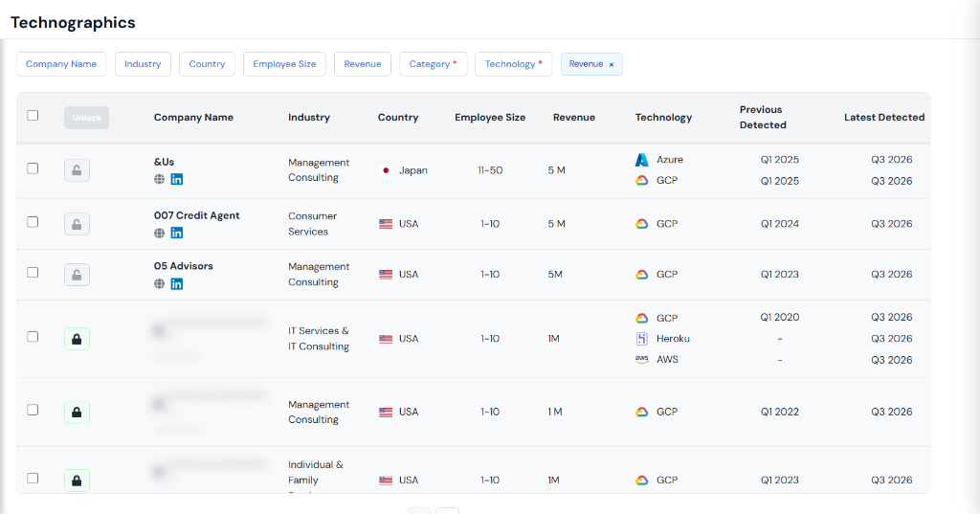This screenshot has height=514, width=980.
Task: Click the GCP logo in IT Services row
Action: coord(642,319)
